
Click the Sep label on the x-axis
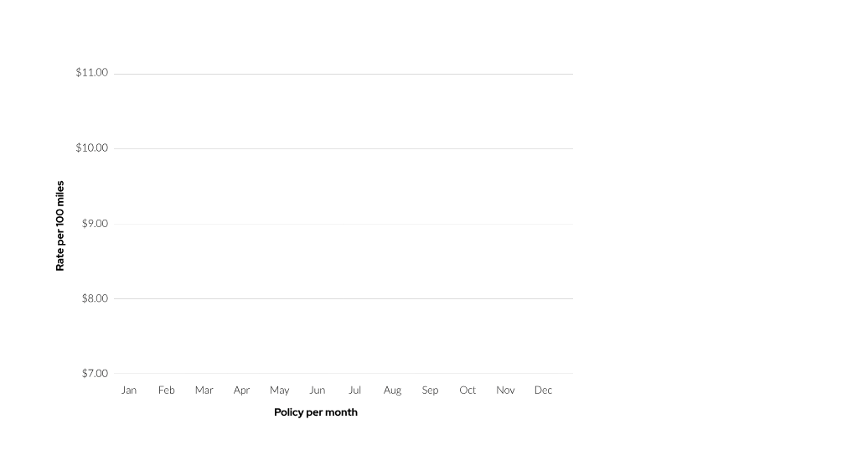point(430,391)
